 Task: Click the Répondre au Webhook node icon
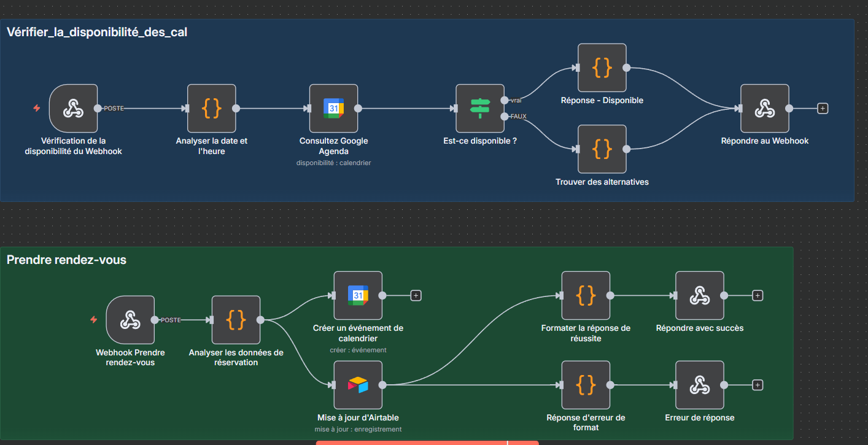point(764,109)
